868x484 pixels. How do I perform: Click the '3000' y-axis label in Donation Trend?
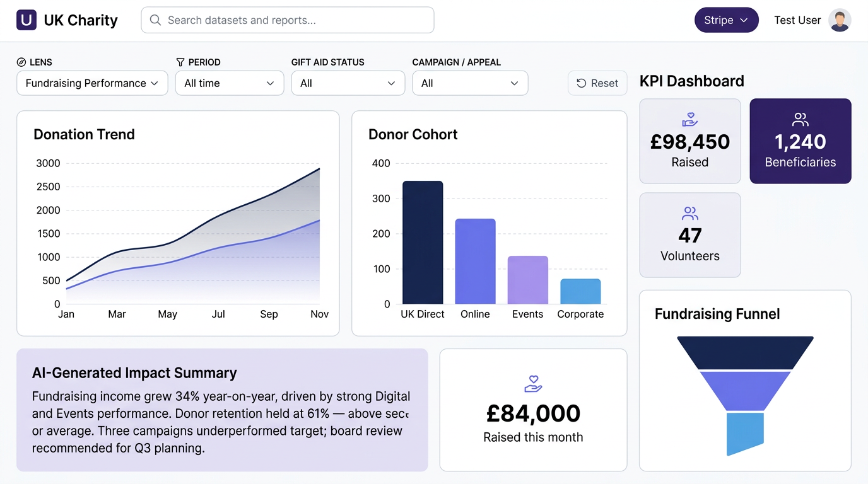click(48, 163)
